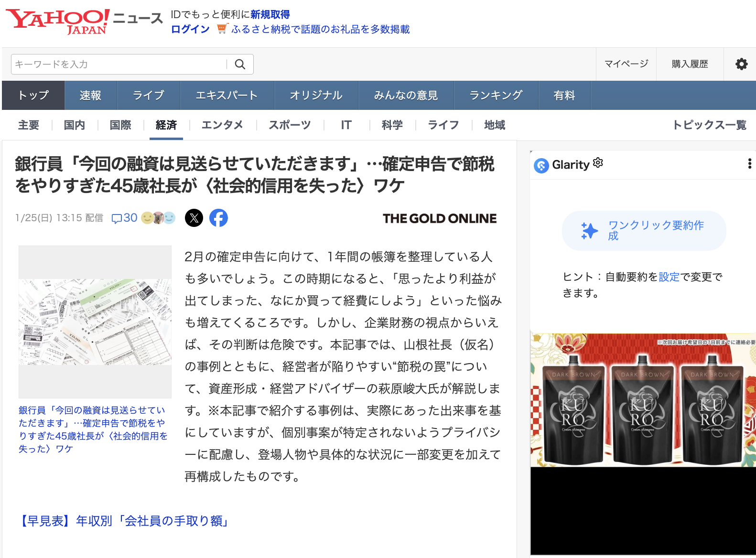
Task: Click the 1/25(日) 13:15 配信 timestamp
Action: (59, 218)
